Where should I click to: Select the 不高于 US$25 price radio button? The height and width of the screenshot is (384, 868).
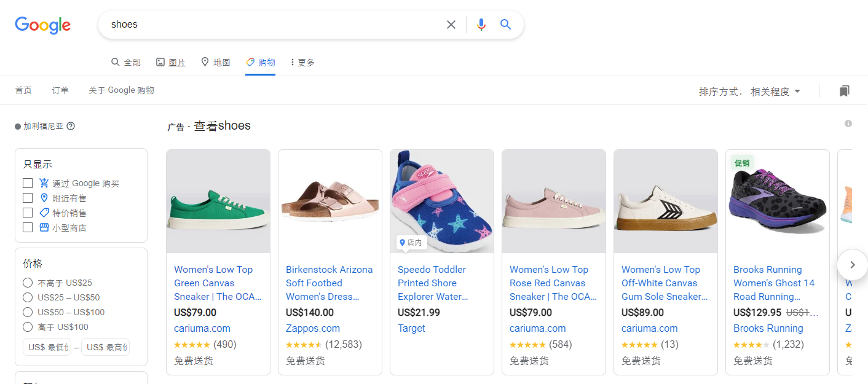(28, 282)
